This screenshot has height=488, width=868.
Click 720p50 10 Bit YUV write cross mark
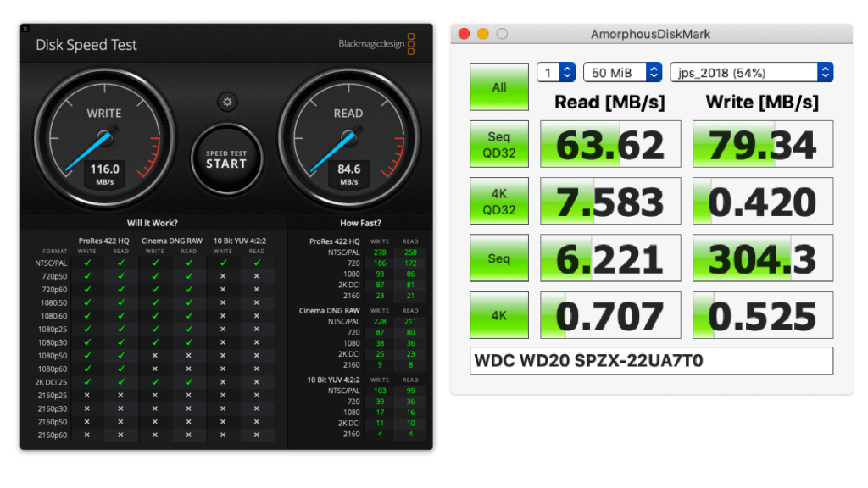223,276
